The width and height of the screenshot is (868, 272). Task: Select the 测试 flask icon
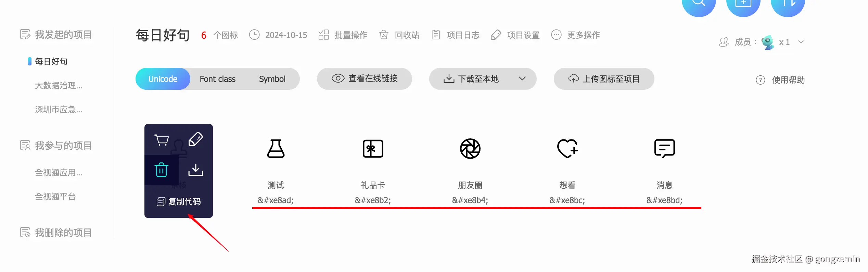click(276, 149)
